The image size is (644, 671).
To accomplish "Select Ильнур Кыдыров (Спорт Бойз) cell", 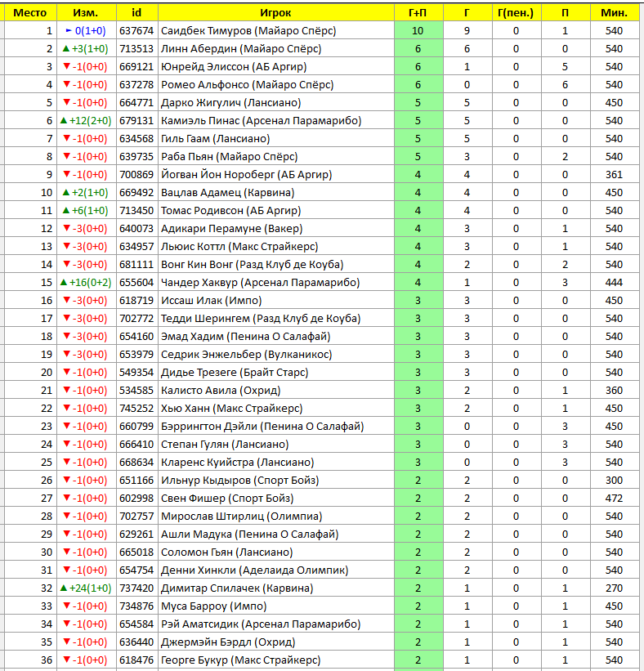I will coord(276,480).
